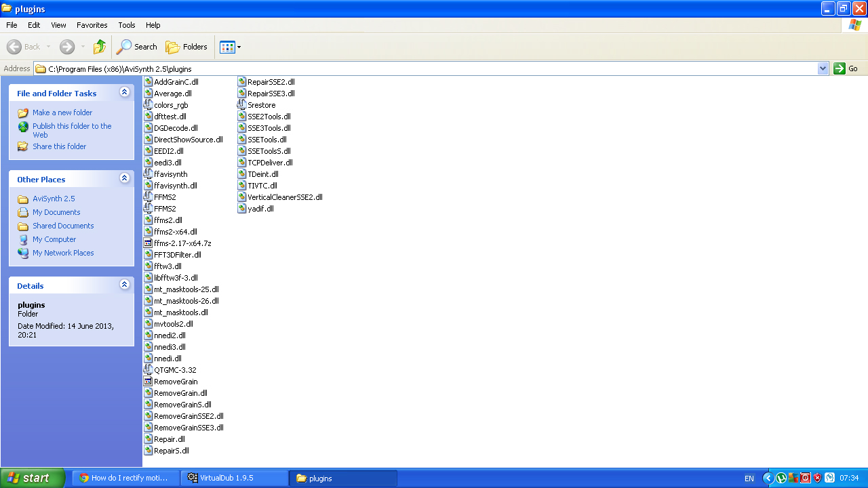Select mt_masktools-26.dll file name

[x=186, y=301]
